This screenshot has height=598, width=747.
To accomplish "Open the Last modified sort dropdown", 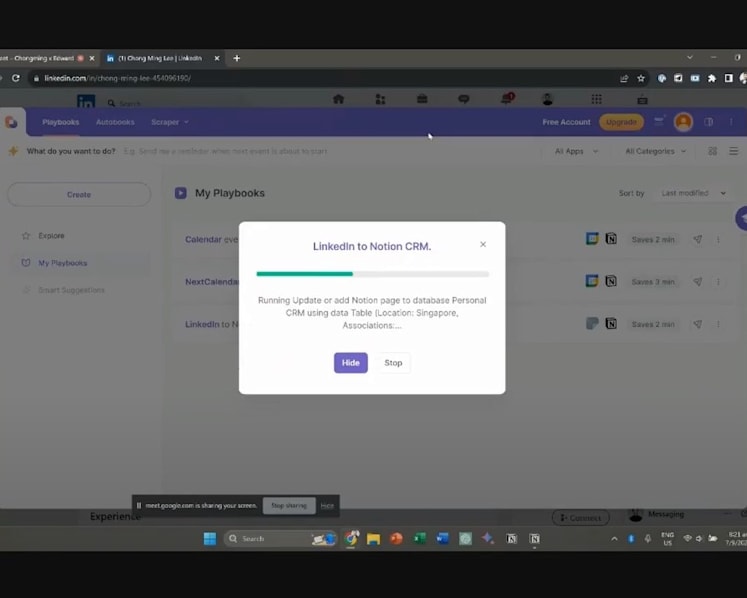I will tap(693, 193).
